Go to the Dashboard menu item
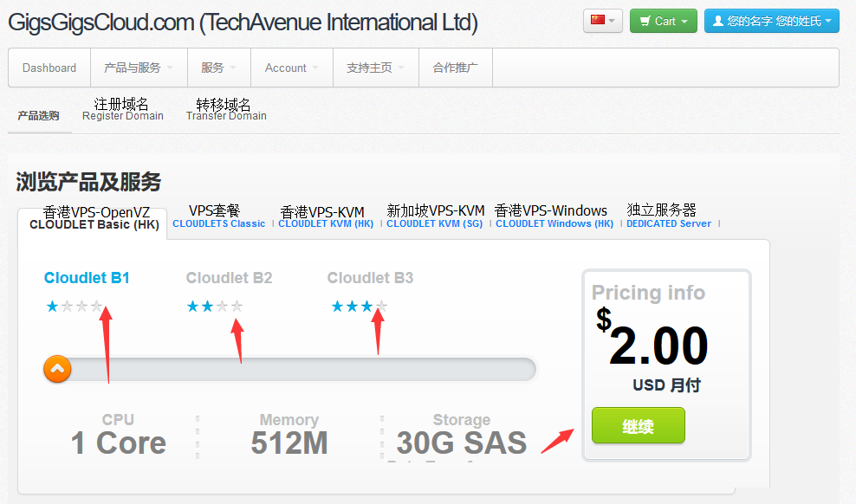Viewport: 856px width, 504px height. pos(49,68)
